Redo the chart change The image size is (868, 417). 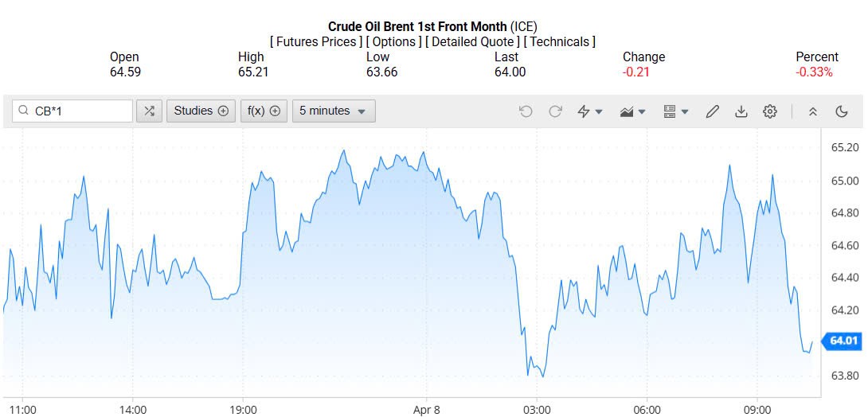(555, 111)
